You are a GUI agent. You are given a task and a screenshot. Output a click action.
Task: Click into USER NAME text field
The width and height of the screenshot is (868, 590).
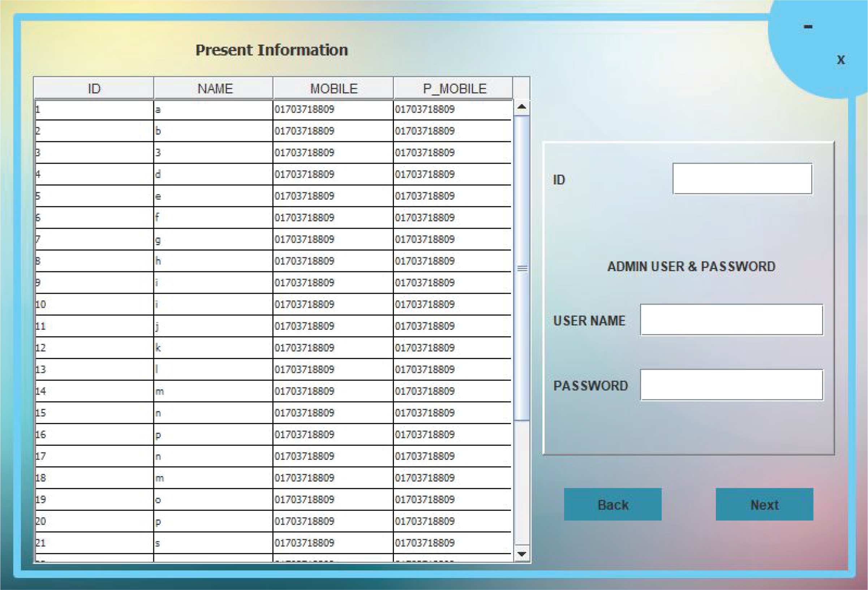[x=731, y=320]
